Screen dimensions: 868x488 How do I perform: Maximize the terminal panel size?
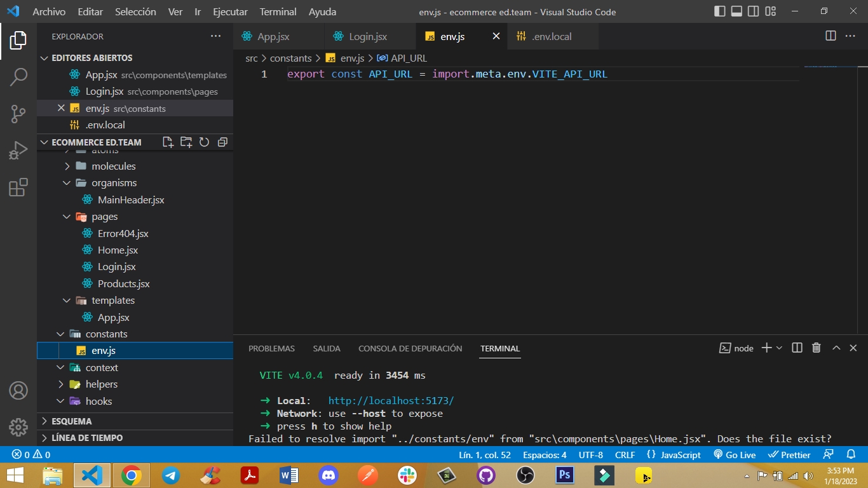click(836, 348)
